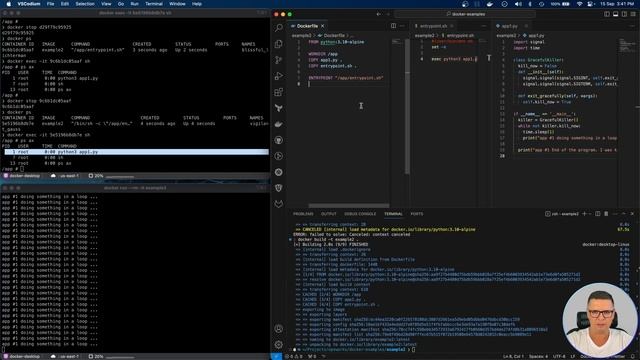Image resolution: width=640 pixels, height=360 pixels.
Task: Select the Dockerfile editor tab
Action: 307,26
